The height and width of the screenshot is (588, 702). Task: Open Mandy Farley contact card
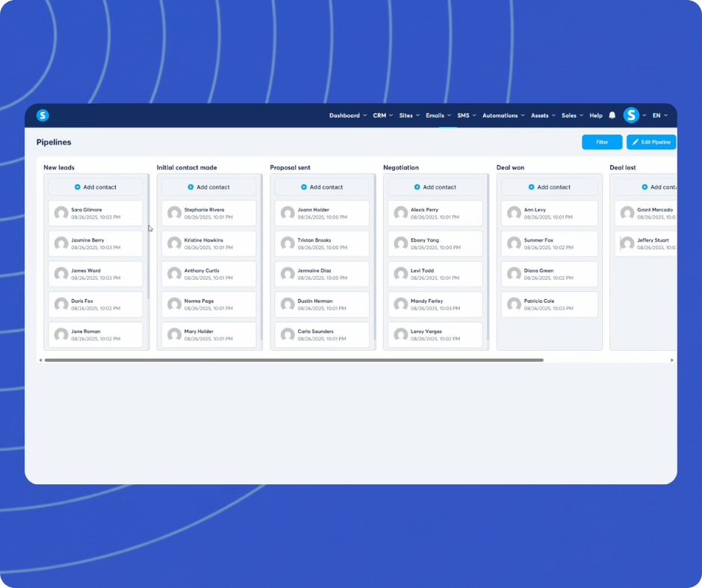coord(435,304)
